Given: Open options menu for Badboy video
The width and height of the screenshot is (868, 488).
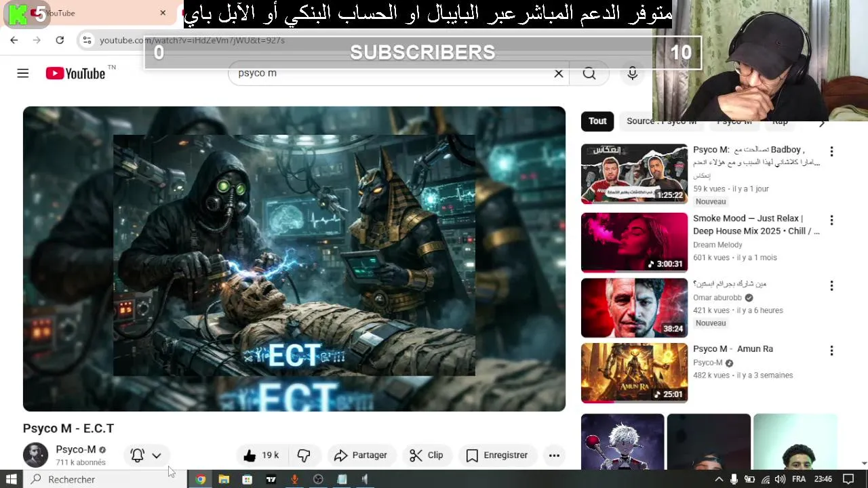Looking at the screenshot, I should point(831,152).
